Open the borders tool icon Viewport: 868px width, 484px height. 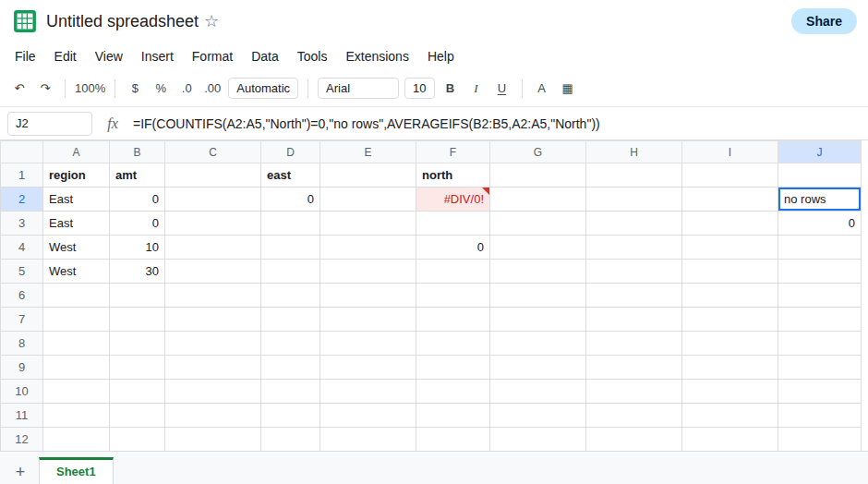(567, 89)
